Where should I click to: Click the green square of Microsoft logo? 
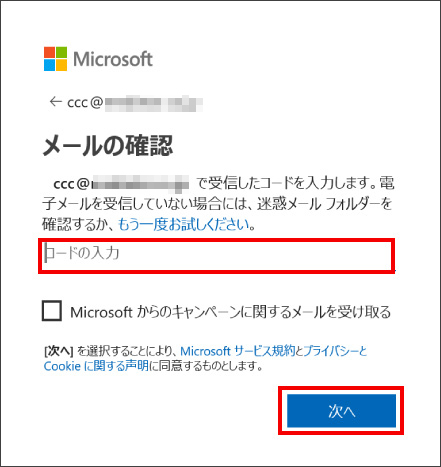point(61,52)
